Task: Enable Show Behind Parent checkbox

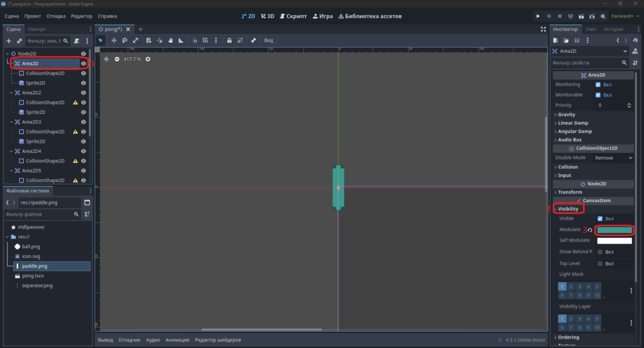Action: tap(600, 252)
